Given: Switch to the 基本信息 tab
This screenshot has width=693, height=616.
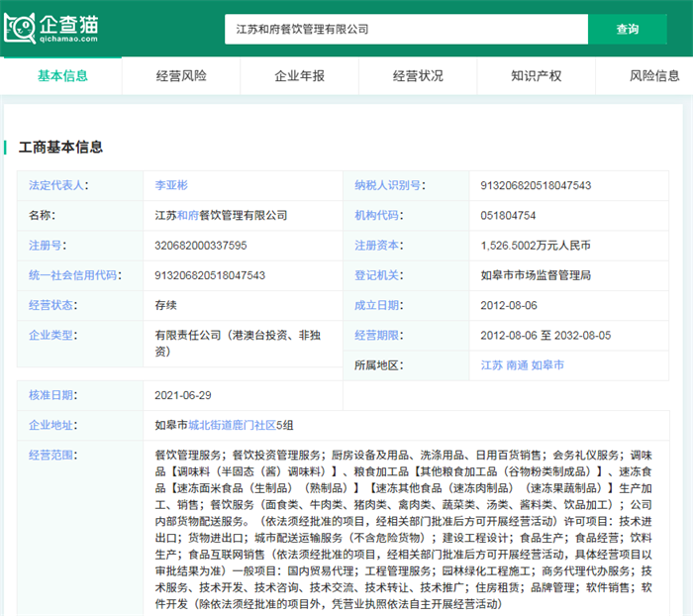Looking at the screenshot, I should (62, 75).
